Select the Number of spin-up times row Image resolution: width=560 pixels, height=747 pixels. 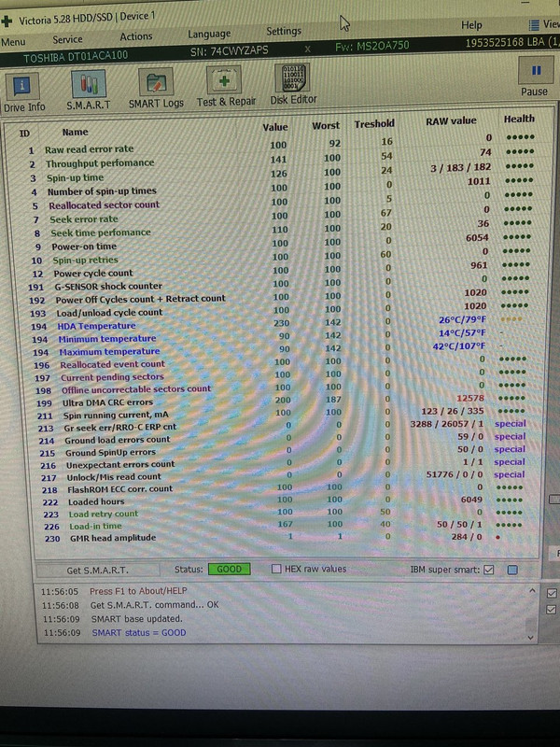point(281,187)
